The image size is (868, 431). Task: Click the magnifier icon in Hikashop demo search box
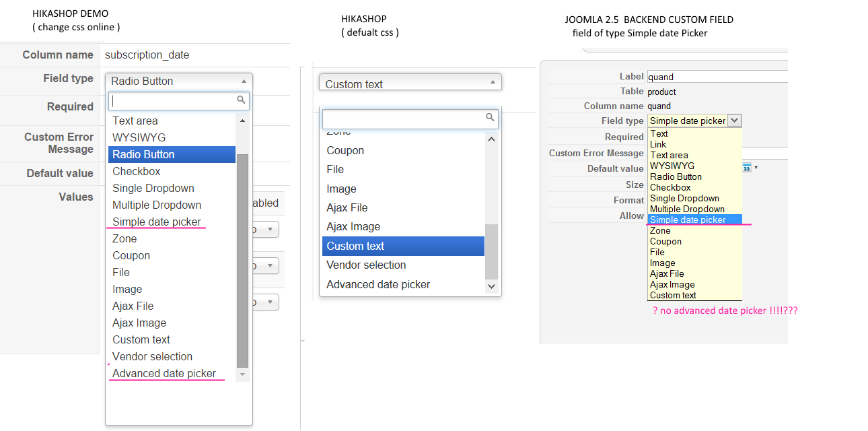241,100
